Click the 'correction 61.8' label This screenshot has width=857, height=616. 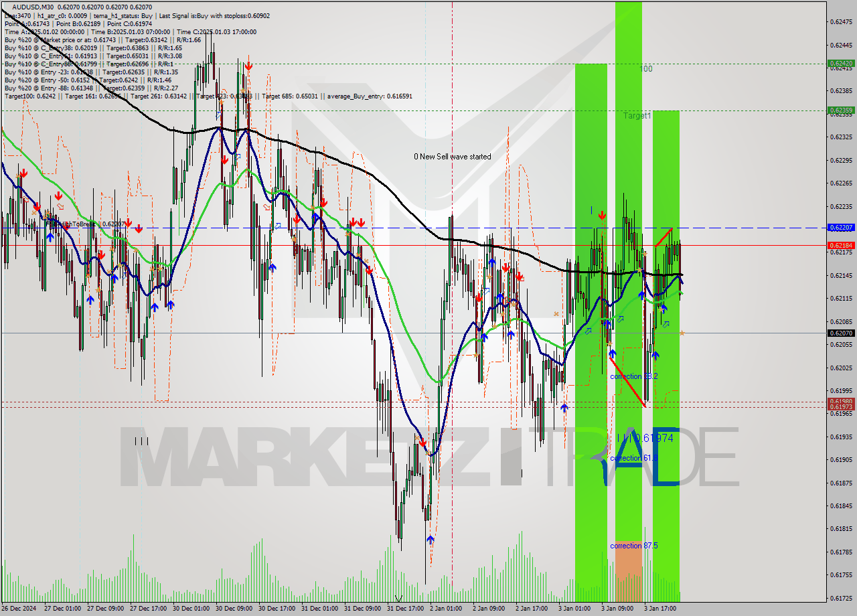coord(633,458)
